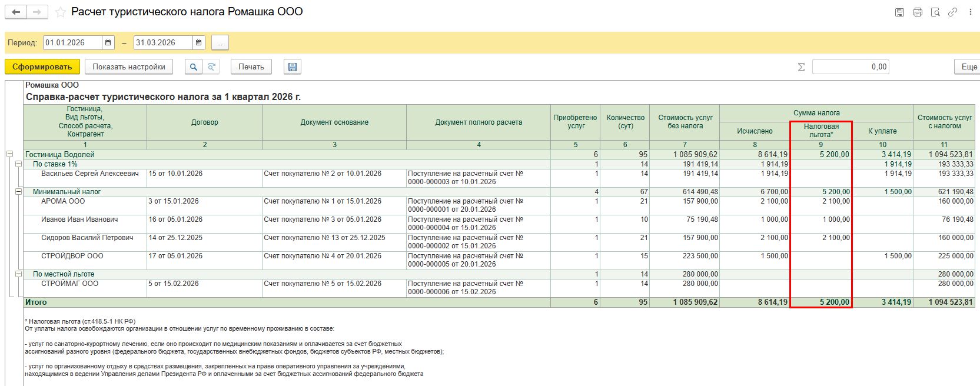Collapse the По ставке 1% group

[19, 164]
